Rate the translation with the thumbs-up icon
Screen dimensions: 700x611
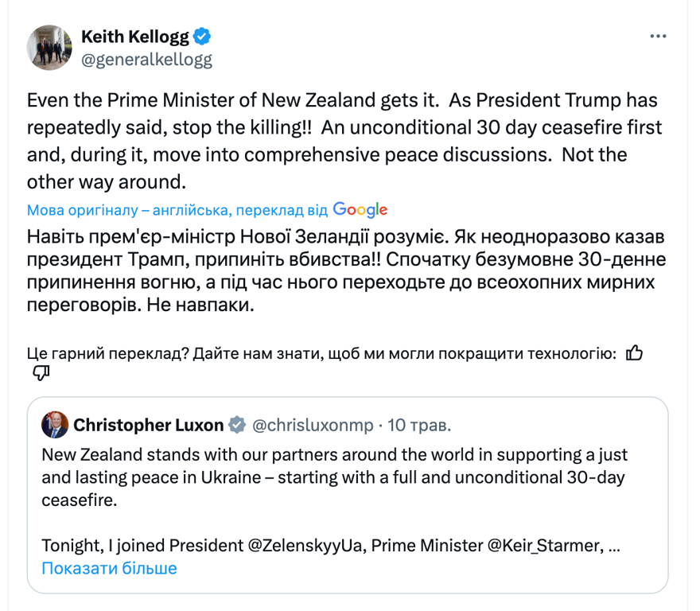click(634, 353)
